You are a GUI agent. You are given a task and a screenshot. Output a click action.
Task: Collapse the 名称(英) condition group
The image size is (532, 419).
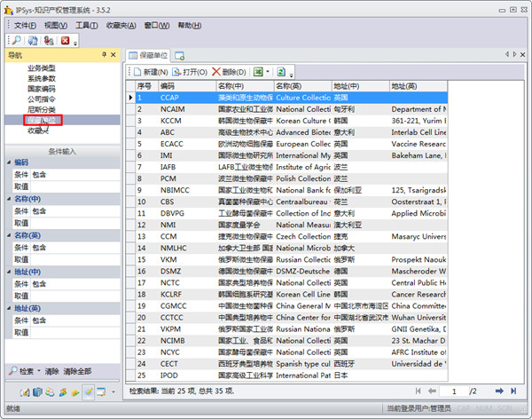point(9,235)
